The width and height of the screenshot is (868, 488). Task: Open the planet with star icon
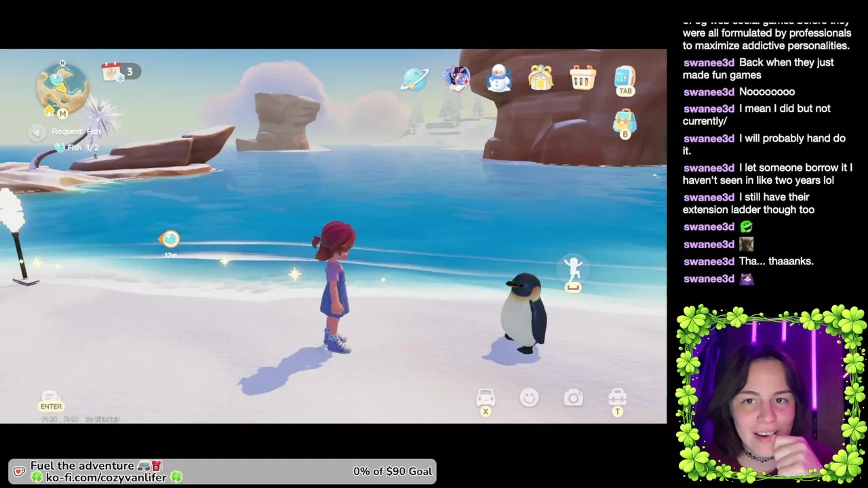click(414, 79)
